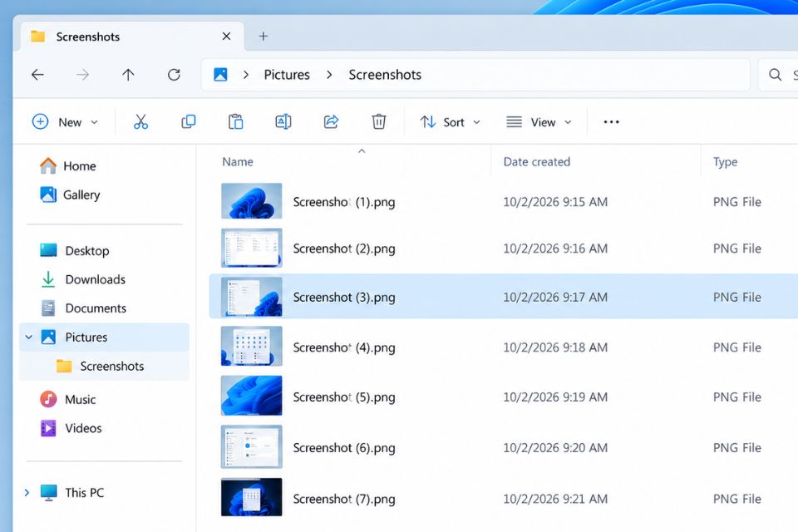Select file name Screenshot (2).png
This screenshot has width=798, height=532.
[344, 249]
